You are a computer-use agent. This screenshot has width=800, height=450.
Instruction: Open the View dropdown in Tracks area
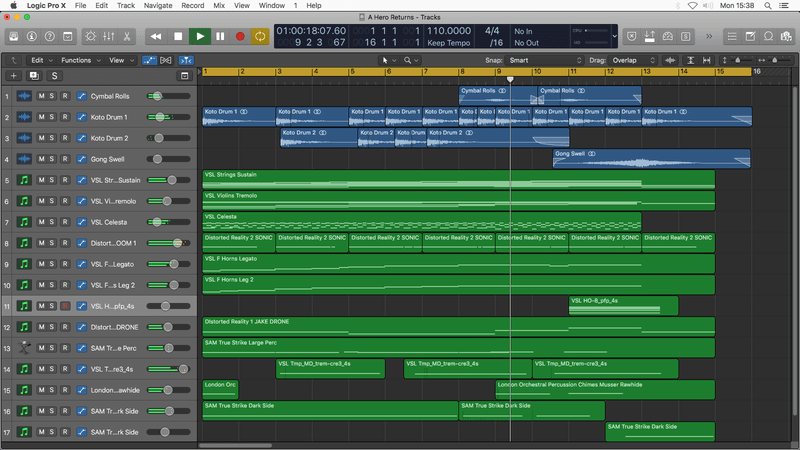121,60
